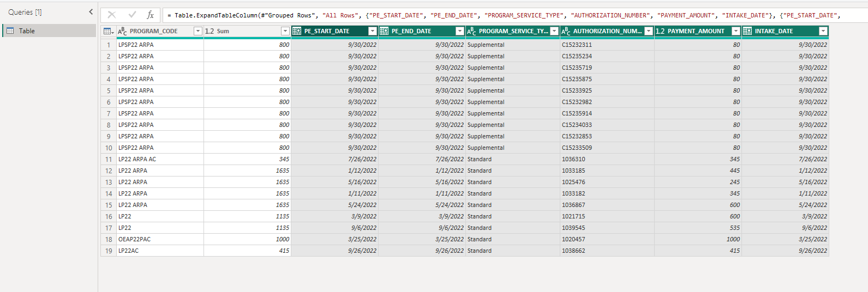Click the LP22 ARPA AC program code cell
This screenshot has height=292, width=868.
[x=160, y=159]
